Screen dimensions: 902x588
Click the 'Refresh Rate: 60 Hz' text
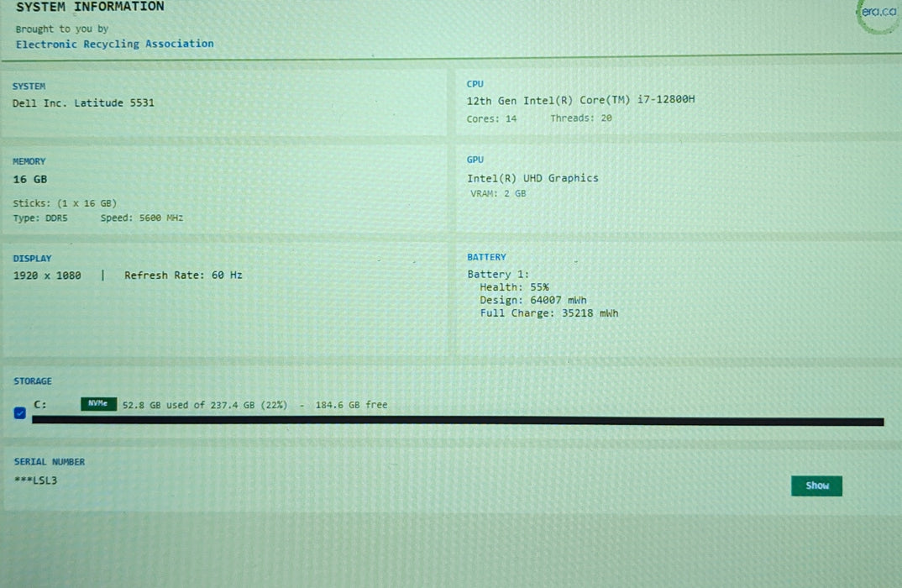(183, 275)
